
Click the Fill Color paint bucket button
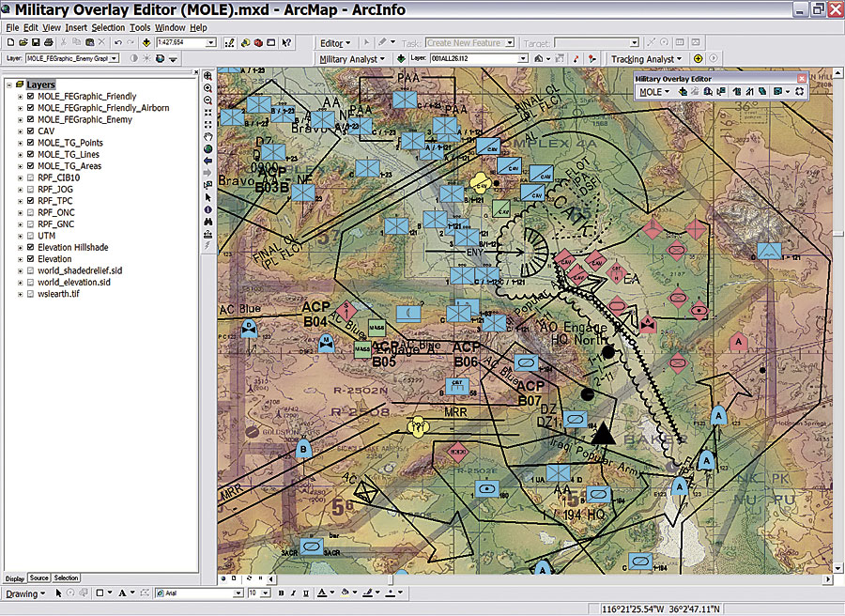pyautogui.click(x=346, y=593)
